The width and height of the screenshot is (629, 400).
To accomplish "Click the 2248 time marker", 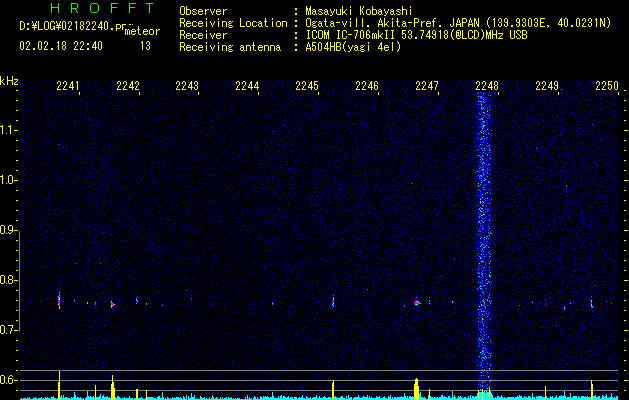I will [487, 86].
